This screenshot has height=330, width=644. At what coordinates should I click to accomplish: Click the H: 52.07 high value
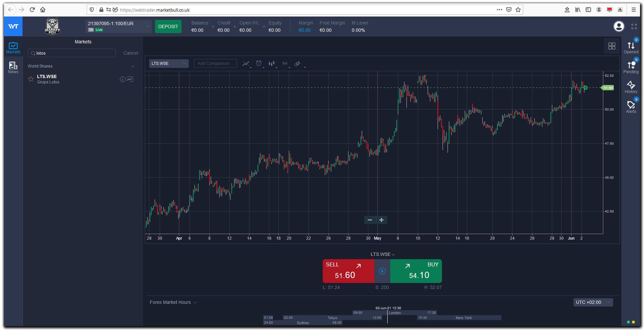[x=433, y=287]
